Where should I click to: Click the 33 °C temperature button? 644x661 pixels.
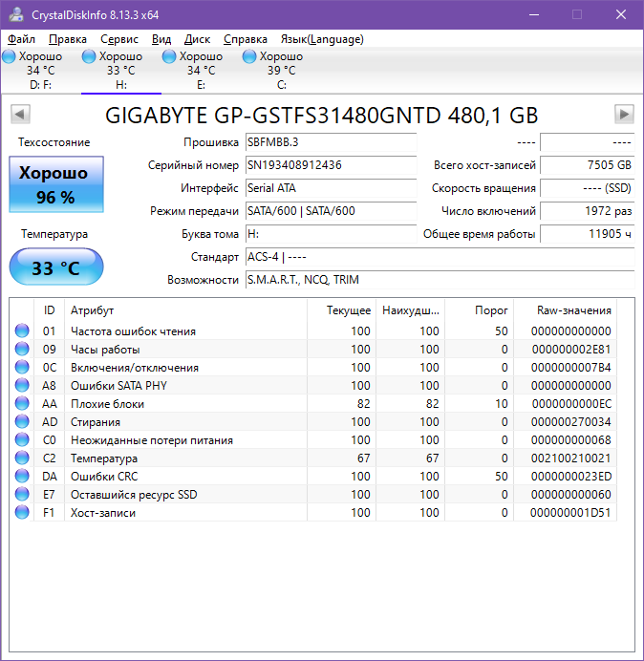[55, 268]
